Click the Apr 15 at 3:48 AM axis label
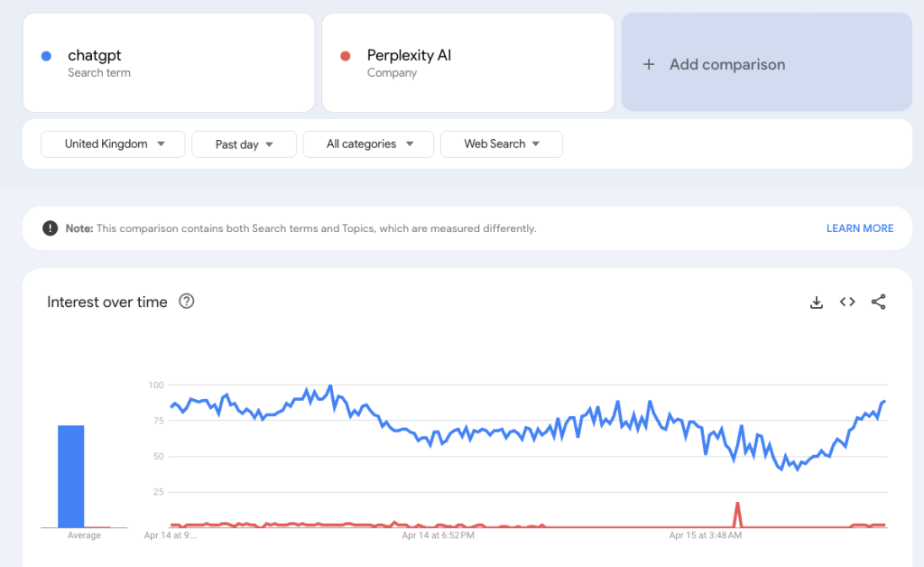This screenshot has width=924, height=567. pyautogui.click(x=705, y=534)
